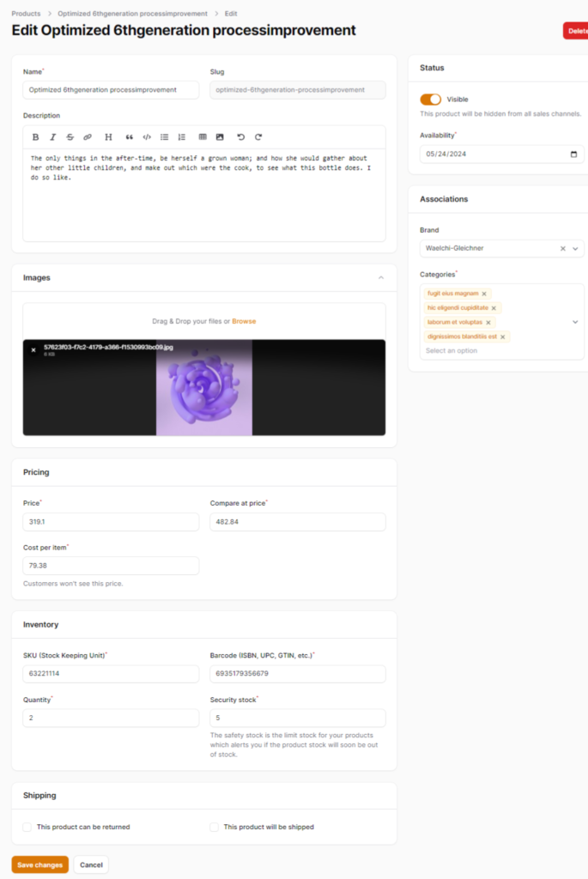
Task: Go to Products breadcrumb
Action: pyautogui.click(x=26, y=14)
